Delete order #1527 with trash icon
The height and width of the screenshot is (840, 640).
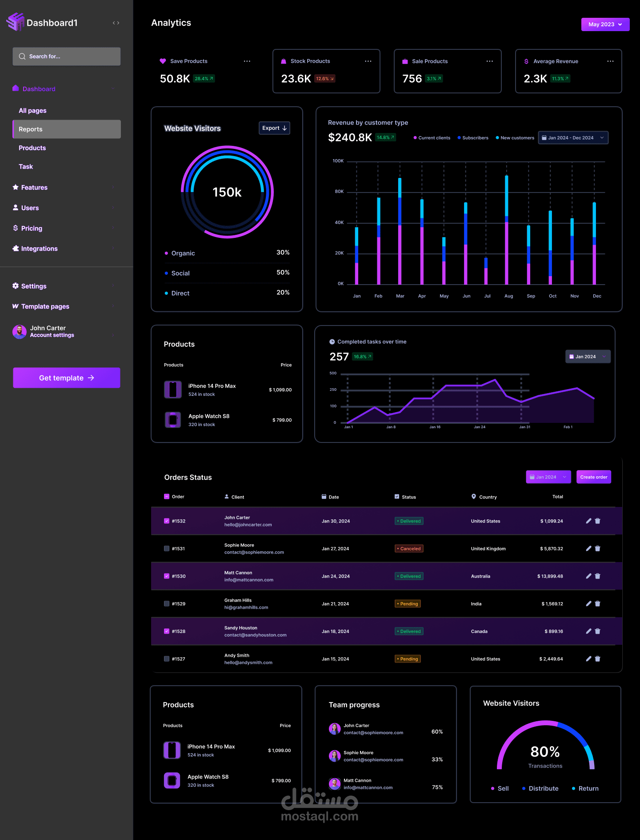(598, 659)
